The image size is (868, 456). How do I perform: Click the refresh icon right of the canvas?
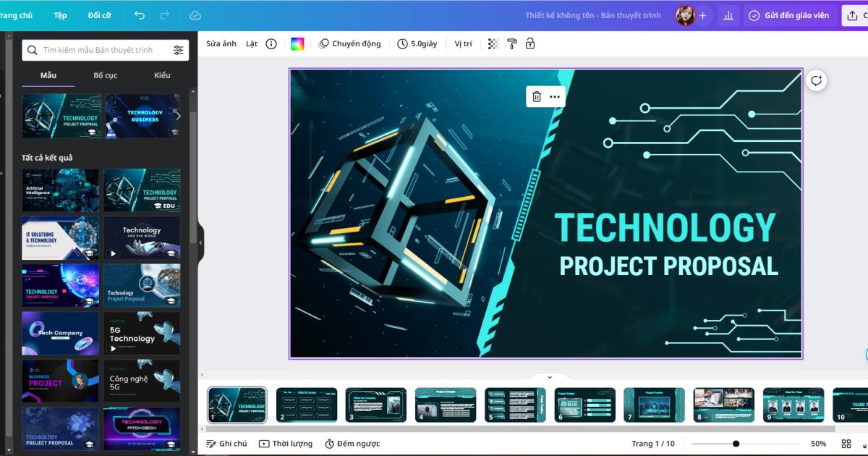pos(816,80)
